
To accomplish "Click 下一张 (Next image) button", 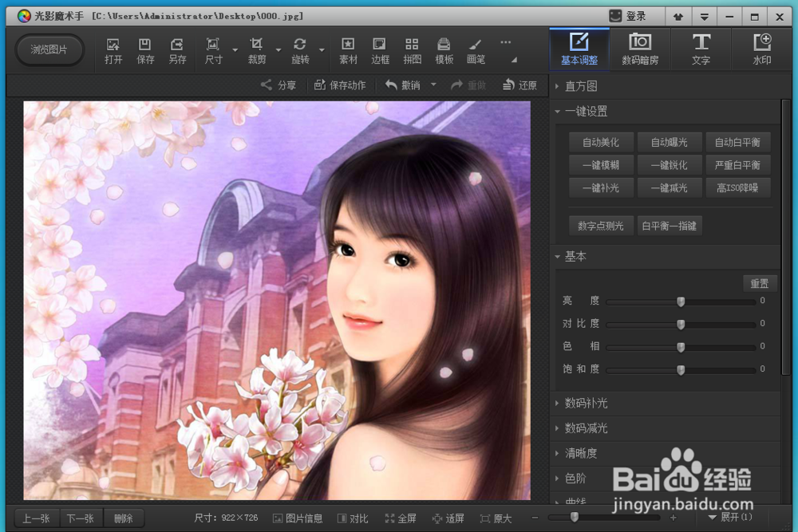I will pos(81,518).
